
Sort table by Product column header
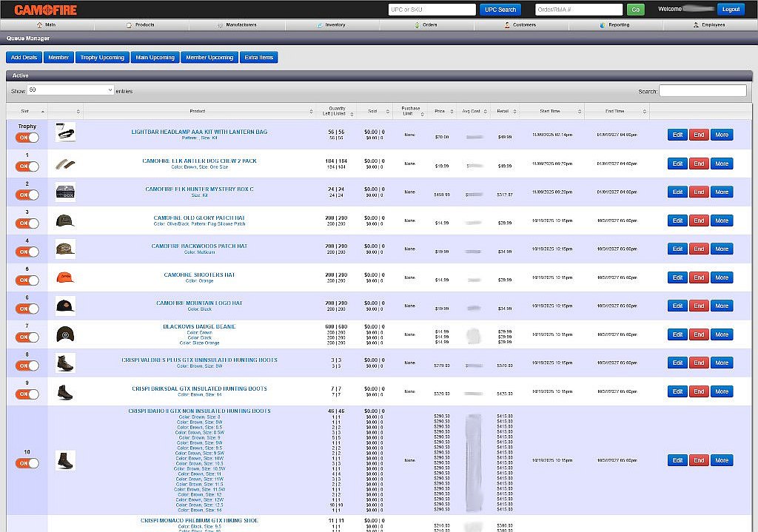198,111
